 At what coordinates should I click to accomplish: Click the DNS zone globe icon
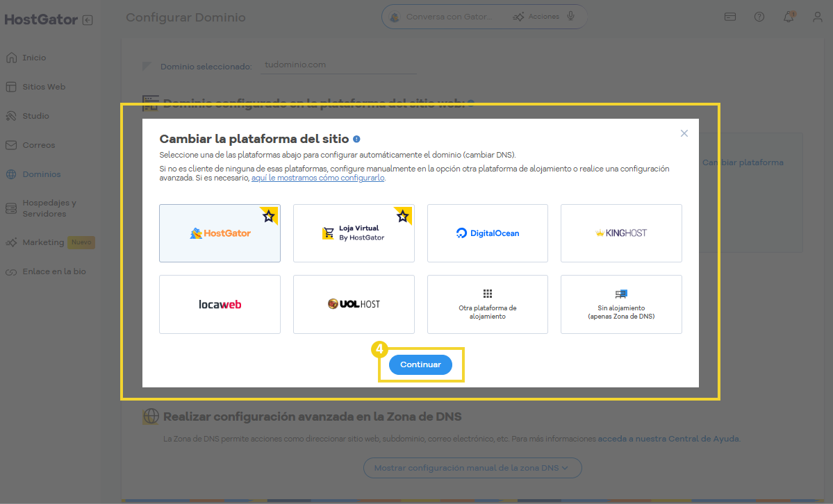(151, 417)
